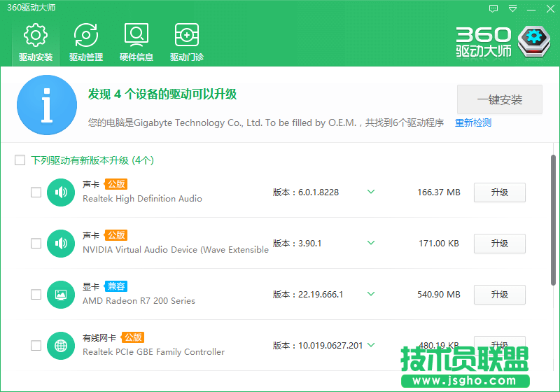Image resolution: width=560 pixels, height=392 pixels.
Task: Click the size value 166.37 MB
Action: (439, 192)
